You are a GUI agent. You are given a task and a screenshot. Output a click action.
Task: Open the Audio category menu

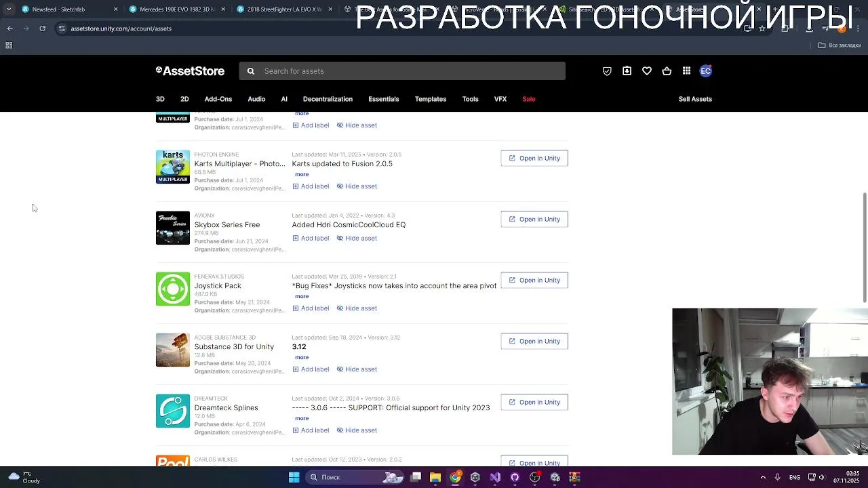click(256, 99)
